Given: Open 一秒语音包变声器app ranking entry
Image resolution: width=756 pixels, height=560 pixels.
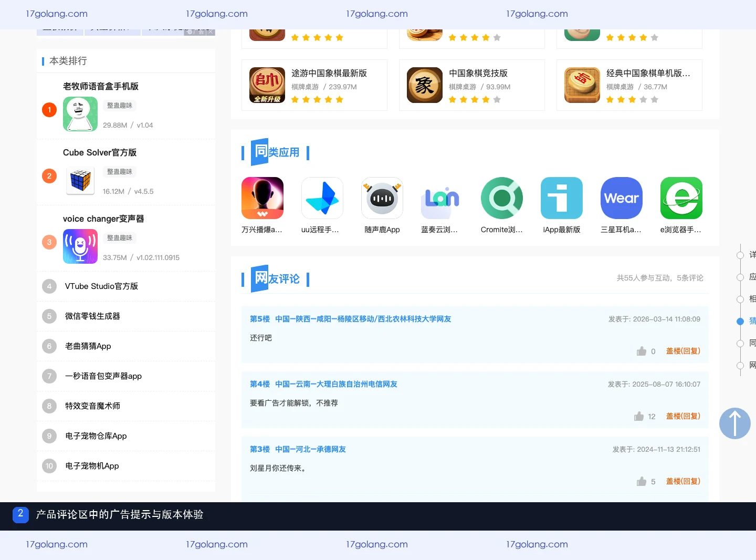Looking at the screenshot, I should (x=103, y=376).
